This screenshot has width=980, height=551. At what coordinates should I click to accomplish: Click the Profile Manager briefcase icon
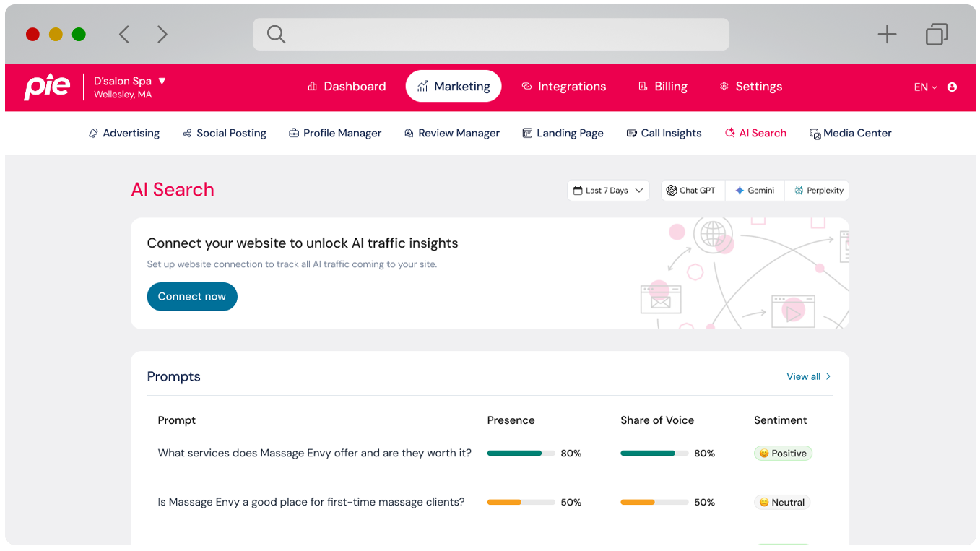(294, 133)
